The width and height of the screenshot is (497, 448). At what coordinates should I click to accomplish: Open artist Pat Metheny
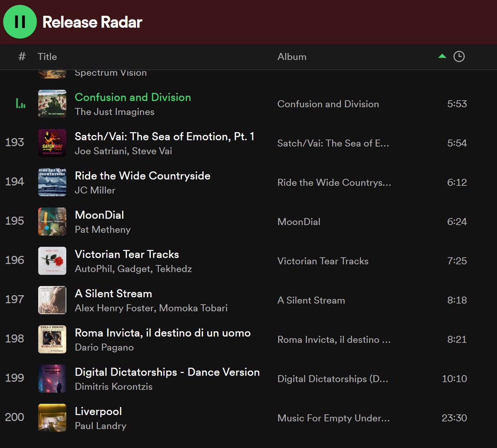tap(103, 230)
